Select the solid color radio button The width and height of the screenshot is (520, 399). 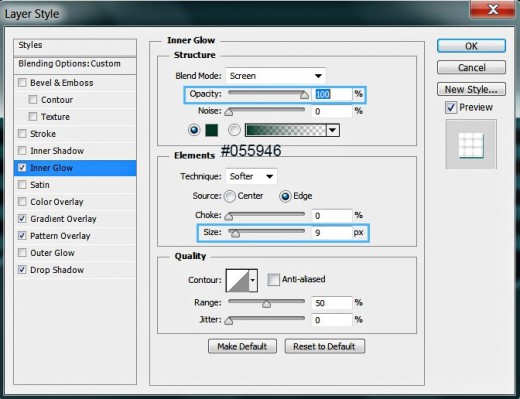click(194, 130)
